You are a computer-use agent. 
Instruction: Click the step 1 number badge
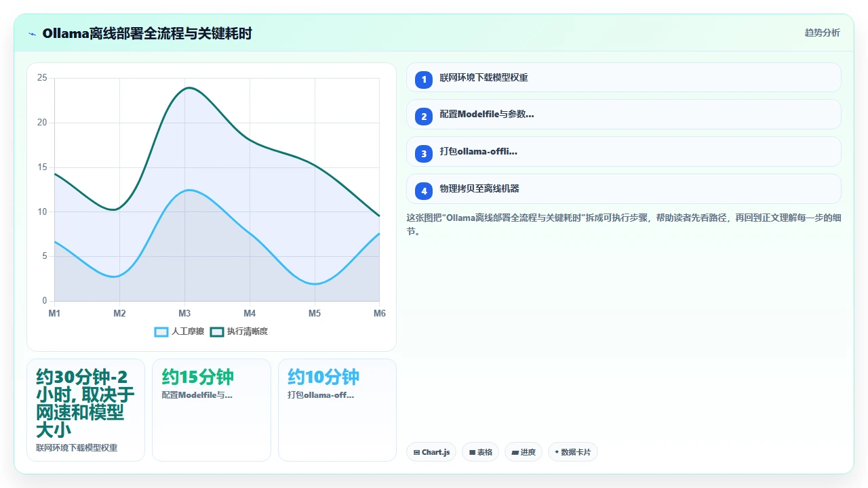coord(424,79)
